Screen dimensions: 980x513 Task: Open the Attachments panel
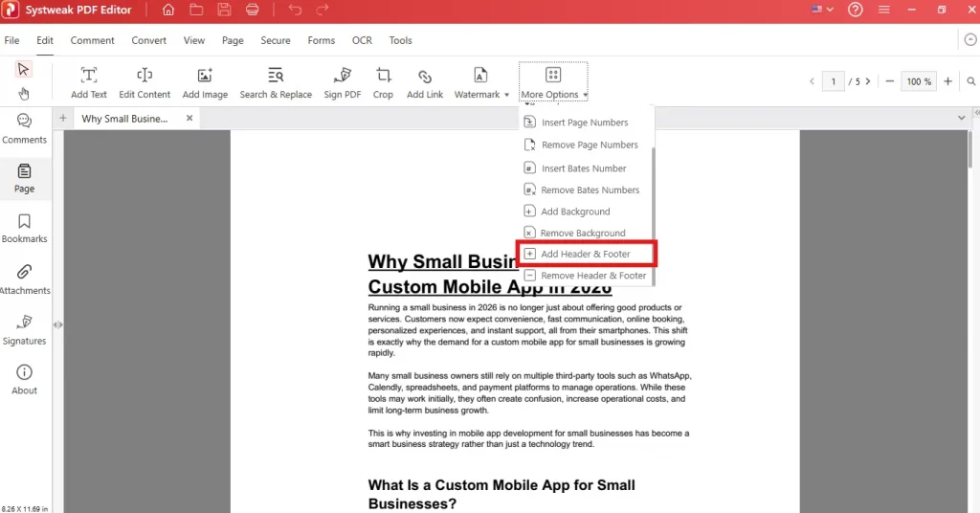pyautogui.click(x=24, y=279)
